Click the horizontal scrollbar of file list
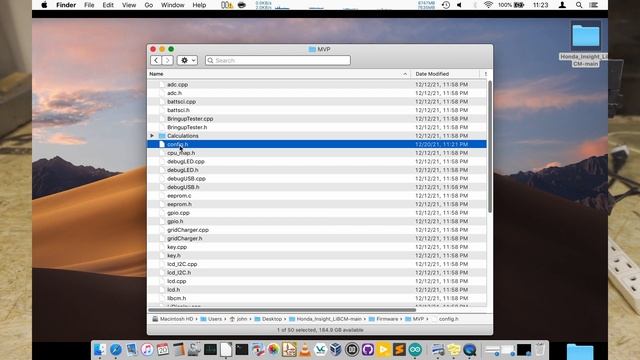640x360 pixels. [x=282, y=310]
